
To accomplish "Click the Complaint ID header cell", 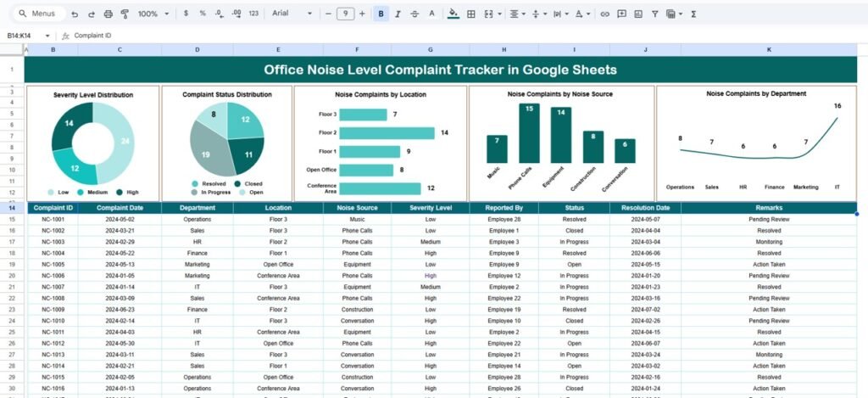I will click(x=53, y=208).
